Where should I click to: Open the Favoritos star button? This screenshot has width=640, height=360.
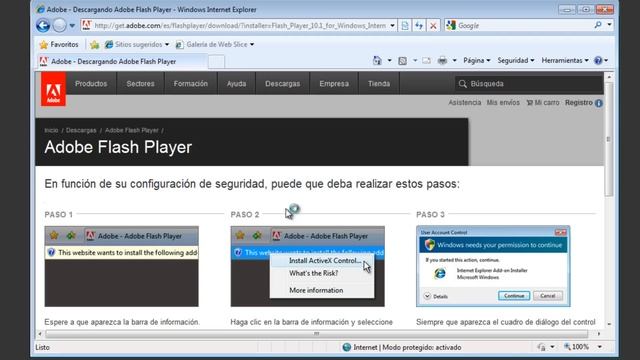tap(59, 44)
